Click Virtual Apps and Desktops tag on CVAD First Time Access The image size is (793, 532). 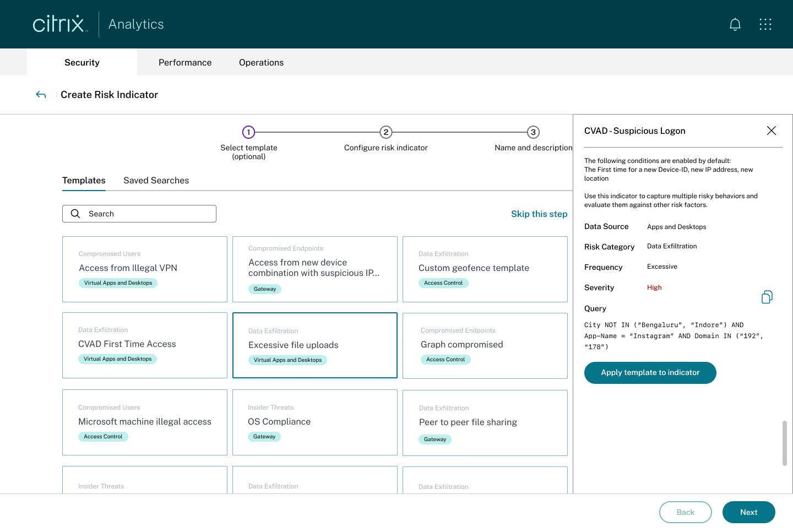pyautogui.click(x=118, y=359)
